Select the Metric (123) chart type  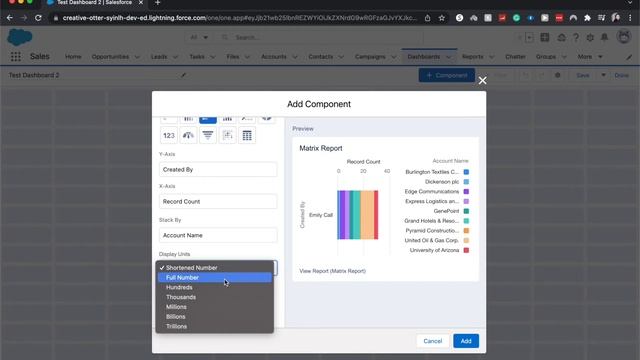[x=169, y=136]
